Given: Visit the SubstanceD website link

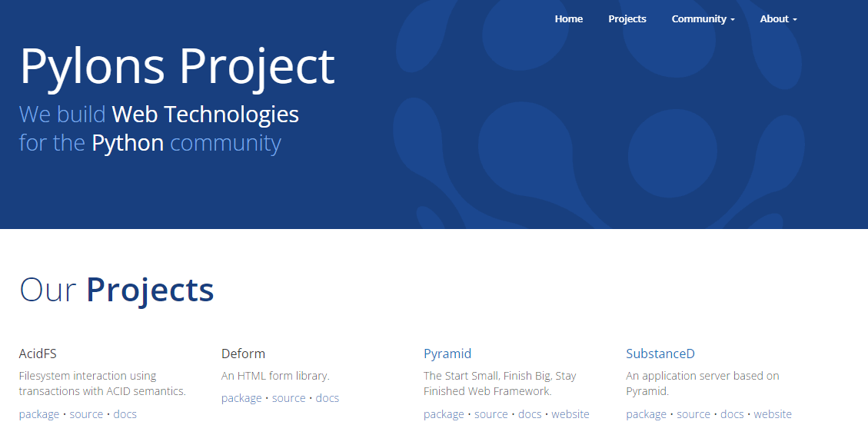Looking at the screenshot, I should coord(773,414).
